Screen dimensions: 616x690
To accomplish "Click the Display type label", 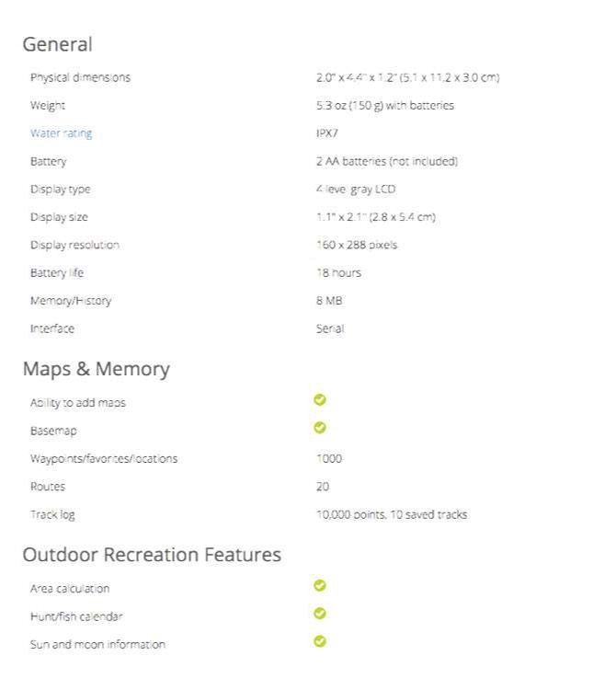I will click(x=61, y=190).
